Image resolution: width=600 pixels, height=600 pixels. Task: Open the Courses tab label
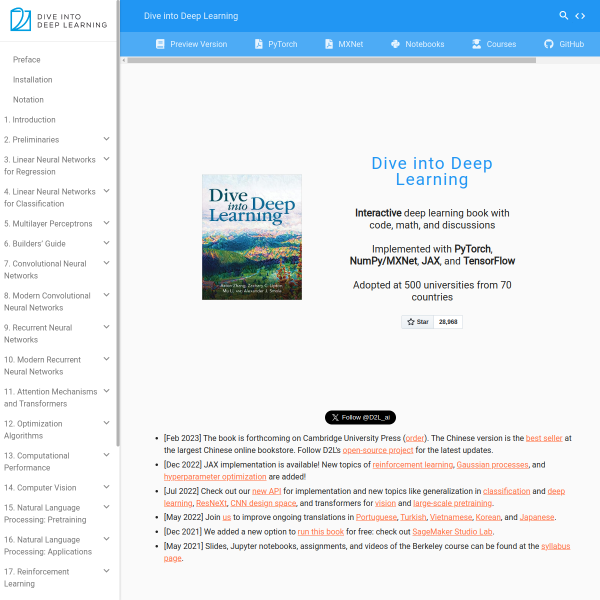[x=501, y=44]
